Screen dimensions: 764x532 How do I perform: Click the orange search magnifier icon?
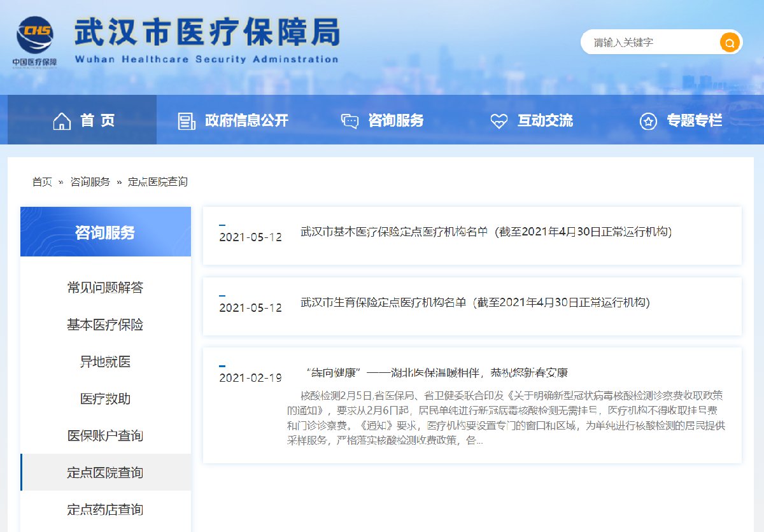click(729, 43)
